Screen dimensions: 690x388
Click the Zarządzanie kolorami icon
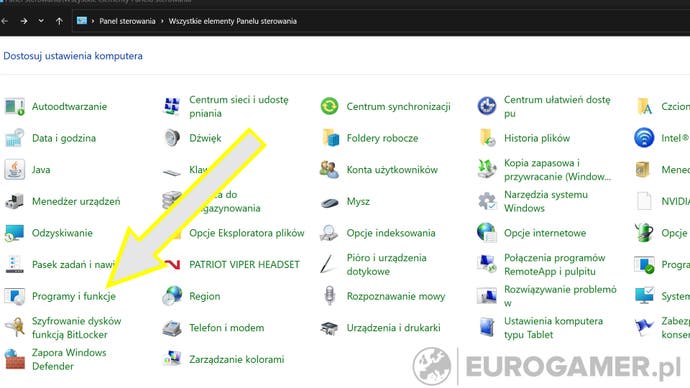point(172,359)
